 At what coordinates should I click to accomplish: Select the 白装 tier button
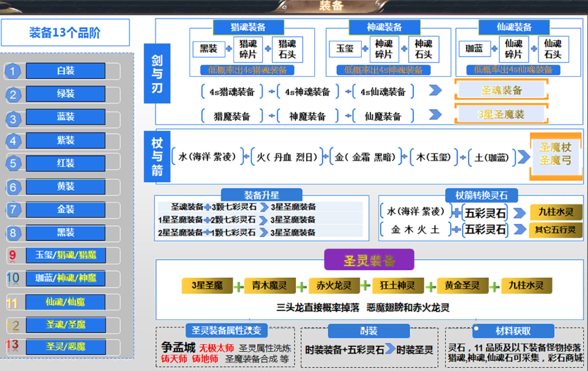pos(66,71)
